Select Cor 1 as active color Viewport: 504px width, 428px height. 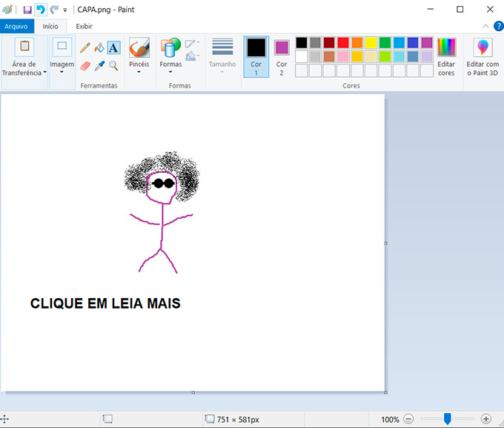256,56
